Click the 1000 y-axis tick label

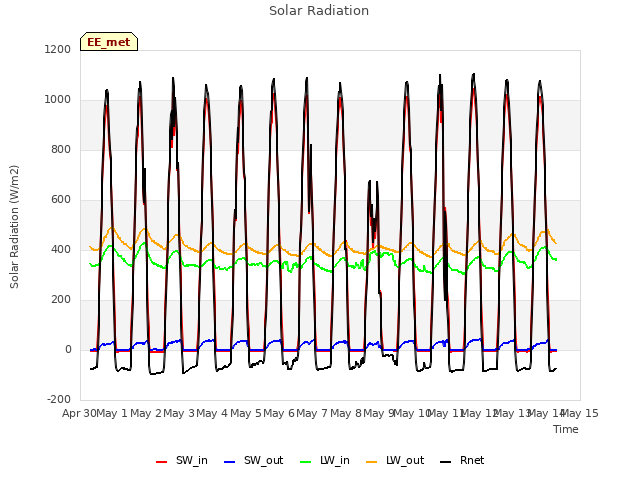(58, 100)
